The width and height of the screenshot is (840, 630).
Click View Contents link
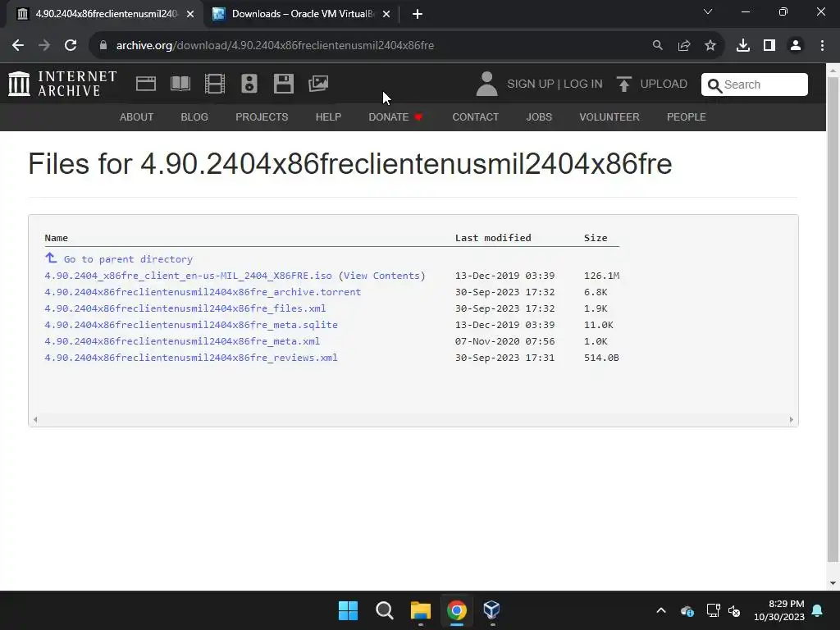point(381,276)
